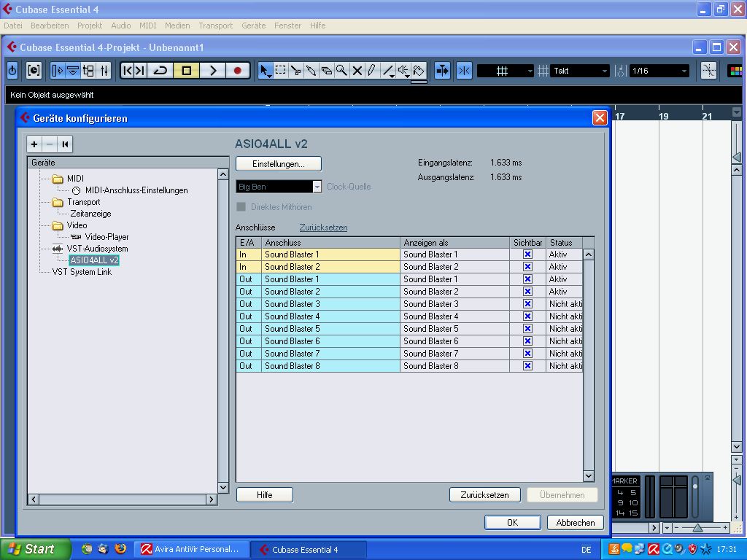This screenshot has width=747, height=560.
Task: Select the MIDI folder in device tree
Action: [x=68, y=179]
